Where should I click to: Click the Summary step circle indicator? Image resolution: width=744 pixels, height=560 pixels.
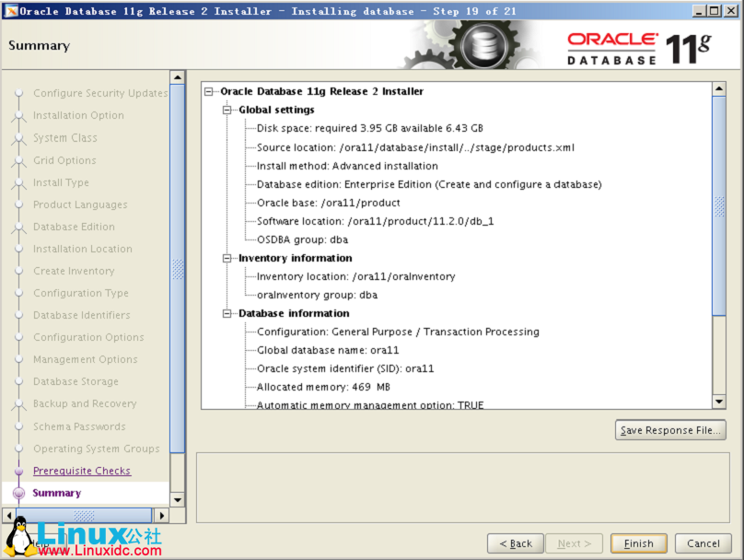(x=20, y=493)
